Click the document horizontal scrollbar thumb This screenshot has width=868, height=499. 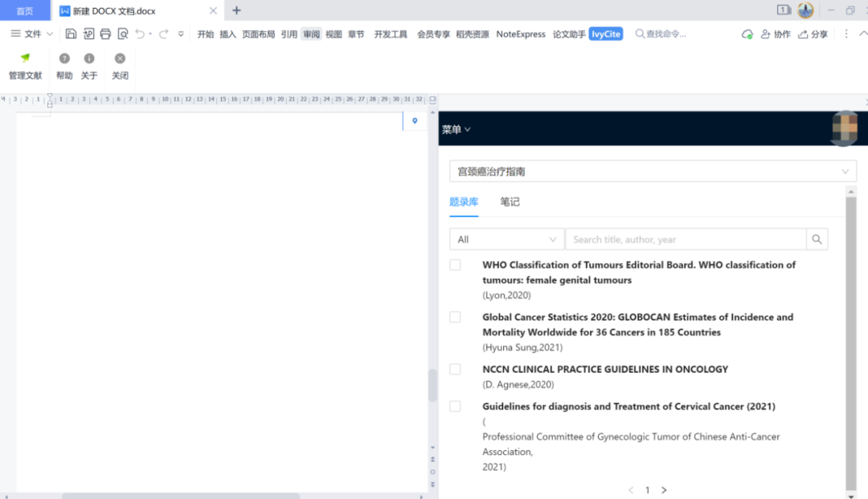(181, 497)
